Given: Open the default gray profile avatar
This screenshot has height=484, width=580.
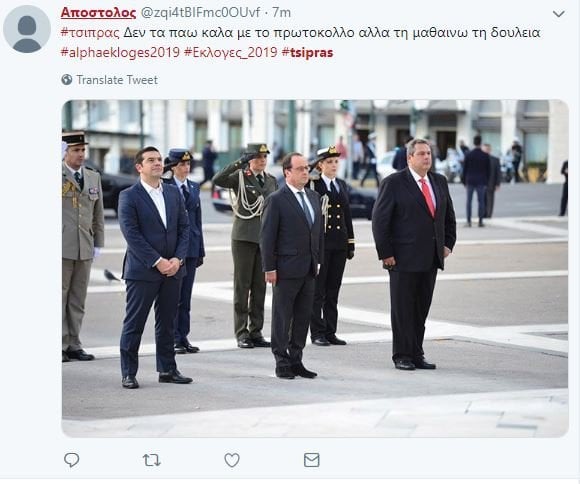Looking at the screenshot, I should click(x=27, y=29).
